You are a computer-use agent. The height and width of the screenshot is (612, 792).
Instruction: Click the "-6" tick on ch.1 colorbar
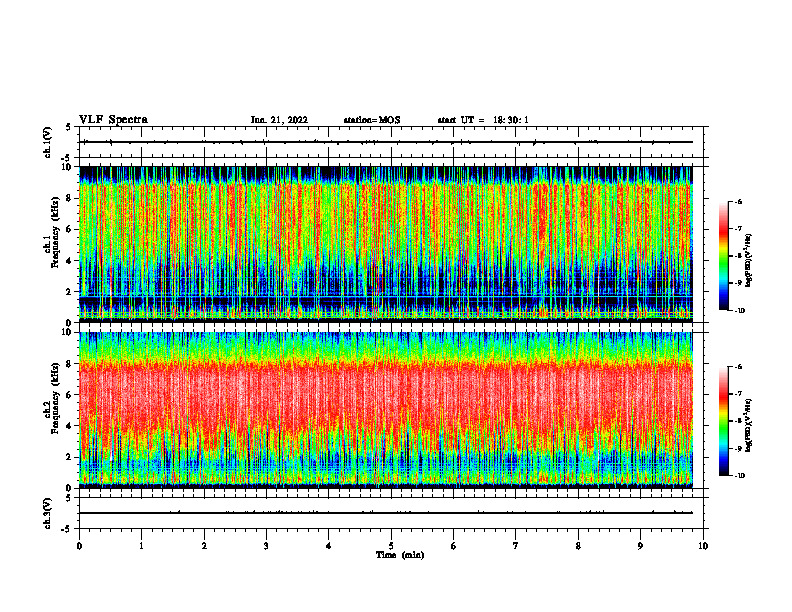738,201
